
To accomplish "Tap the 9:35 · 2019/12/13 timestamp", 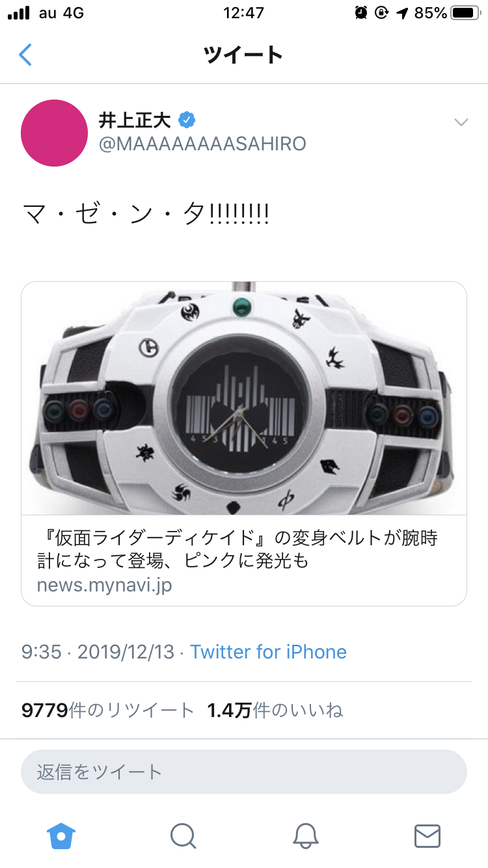I will (x=98, y=652).
